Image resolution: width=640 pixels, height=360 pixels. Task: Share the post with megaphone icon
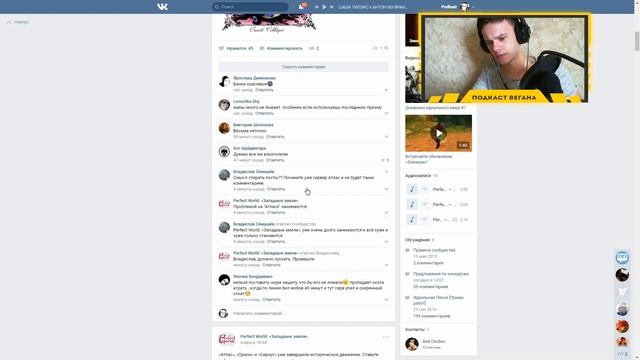click(314, 48)
